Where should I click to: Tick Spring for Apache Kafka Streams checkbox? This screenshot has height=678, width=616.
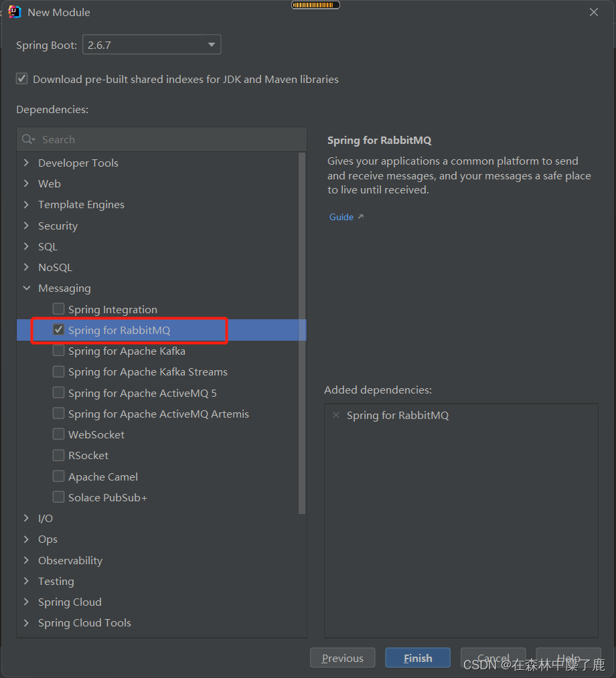[x=58, y=371]
